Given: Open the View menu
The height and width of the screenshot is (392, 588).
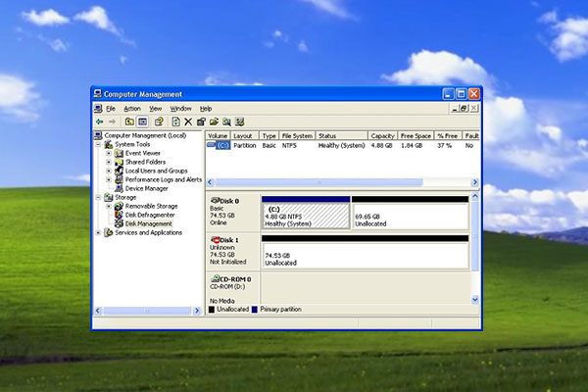Looking at the screenshot, I should (155, 108).
